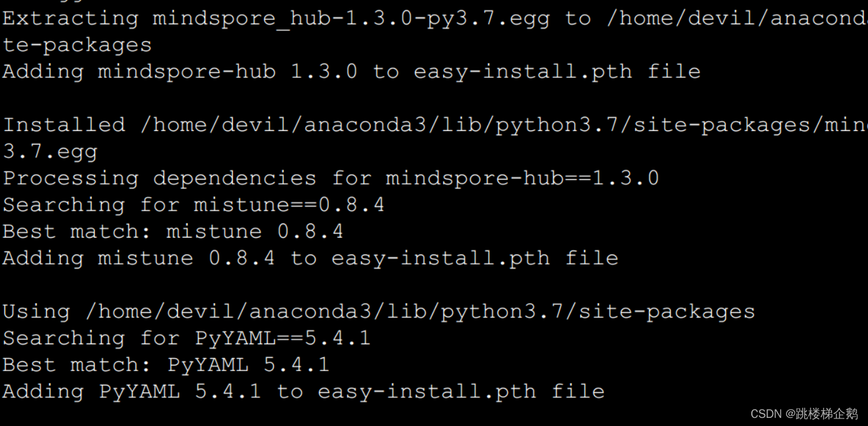Click the word "Using"

(x=36, y=311)
